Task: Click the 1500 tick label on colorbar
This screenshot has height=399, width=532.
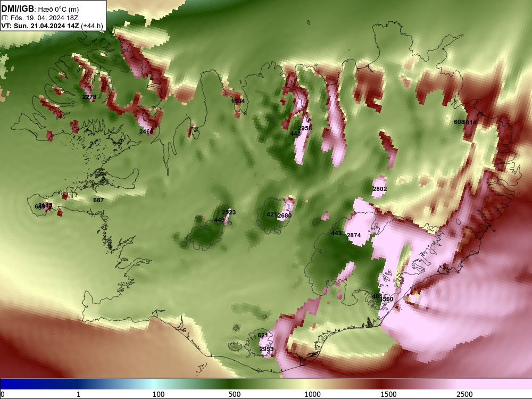Action: [388, 394]
